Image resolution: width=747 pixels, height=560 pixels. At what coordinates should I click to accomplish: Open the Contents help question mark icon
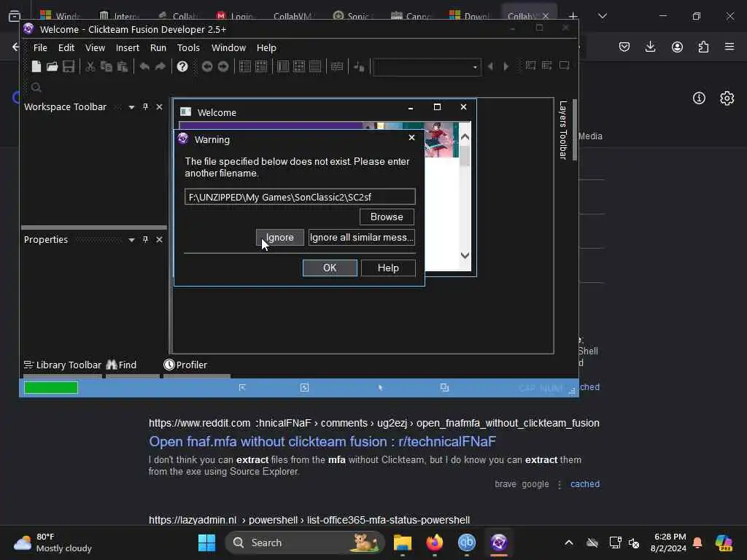182,66
